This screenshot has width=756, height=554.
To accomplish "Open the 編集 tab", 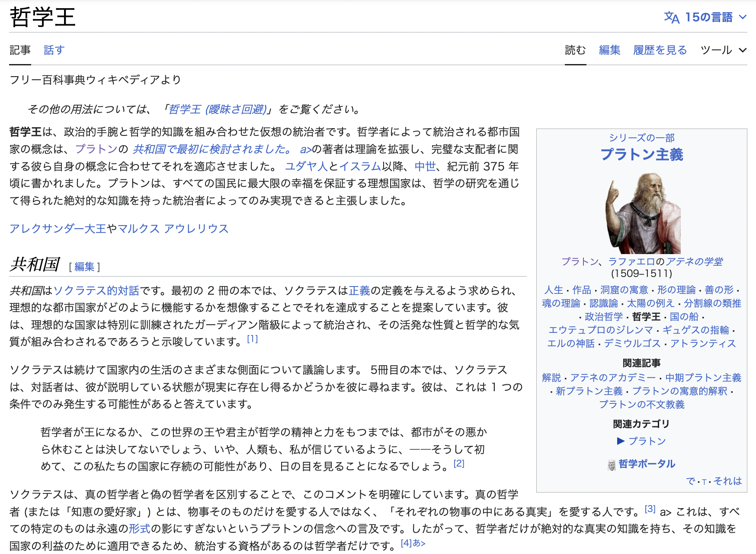I will point(609,50).
